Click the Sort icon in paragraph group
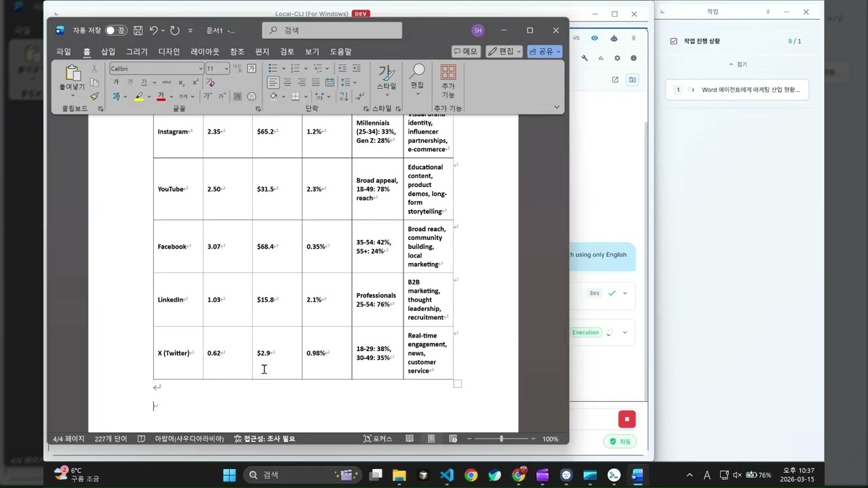The image size is (868, 488). [343, 96]
